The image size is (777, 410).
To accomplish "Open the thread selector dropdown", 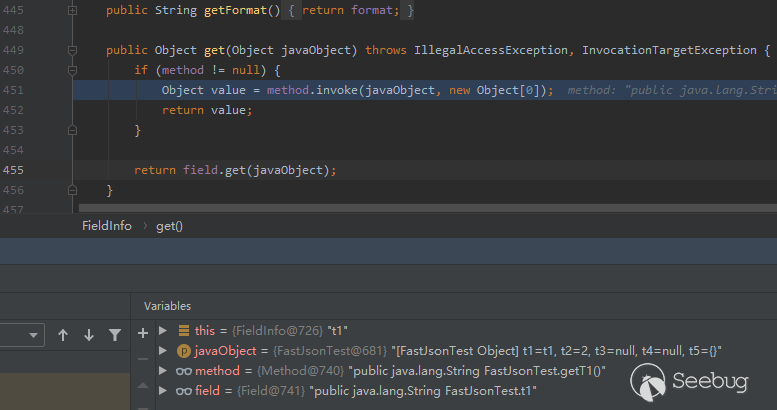I will (x=34, y=335).
